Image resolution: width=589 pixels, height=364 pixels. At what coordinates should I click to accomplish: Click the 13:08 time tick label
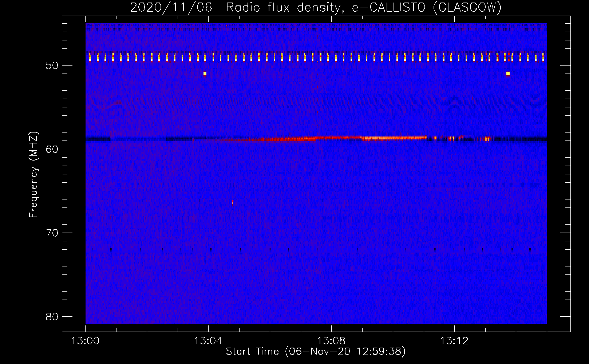[331, 341]
